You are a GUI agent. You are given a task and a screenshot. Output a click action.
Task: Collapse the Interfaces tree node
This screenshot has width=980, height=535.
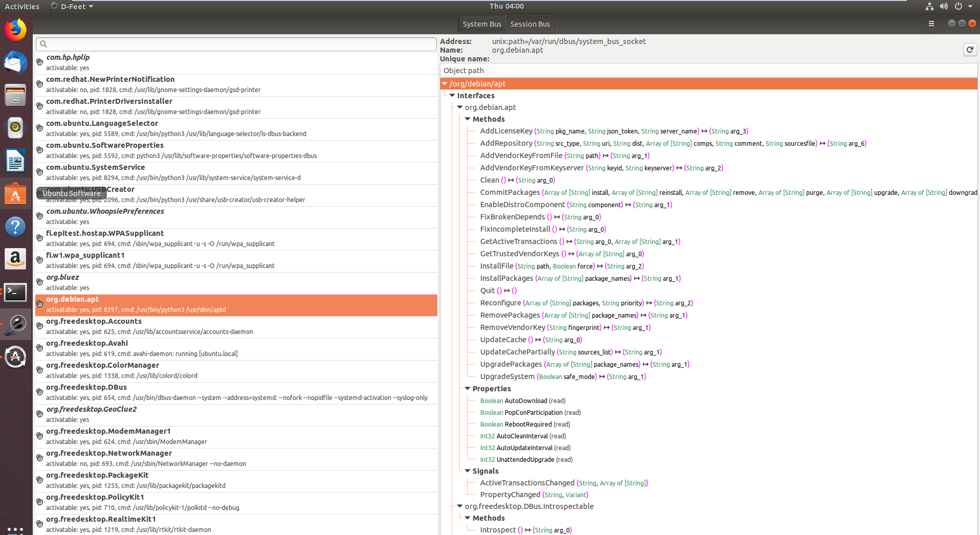[452, 96]
